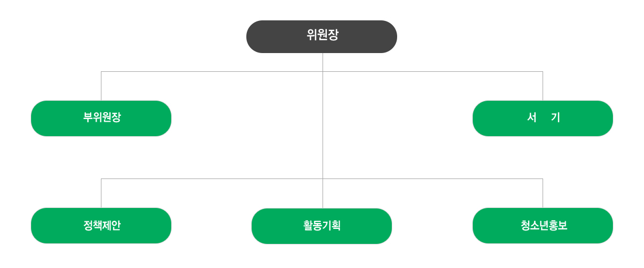644x268 pixels.
Task: Click the 청소년홍보 node
Action: click(x=543, y=226)
